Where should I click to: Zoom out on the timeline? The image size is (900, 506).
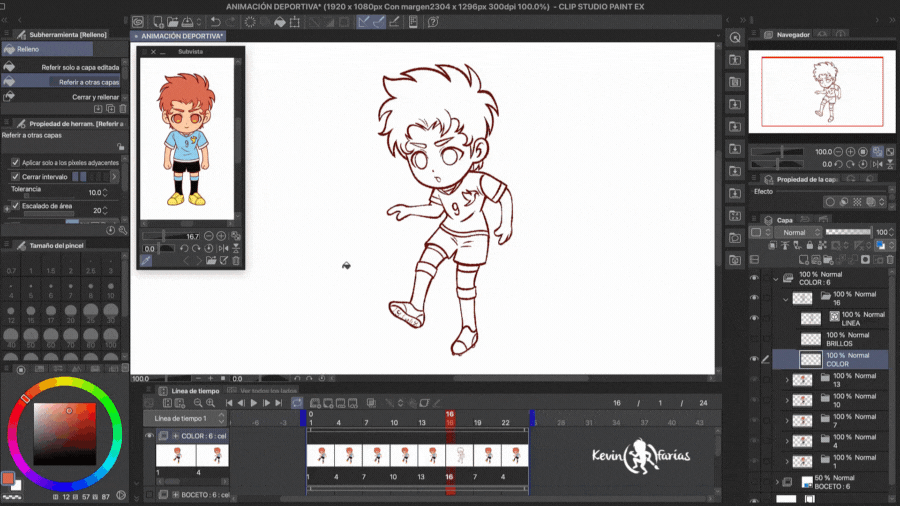198,403
